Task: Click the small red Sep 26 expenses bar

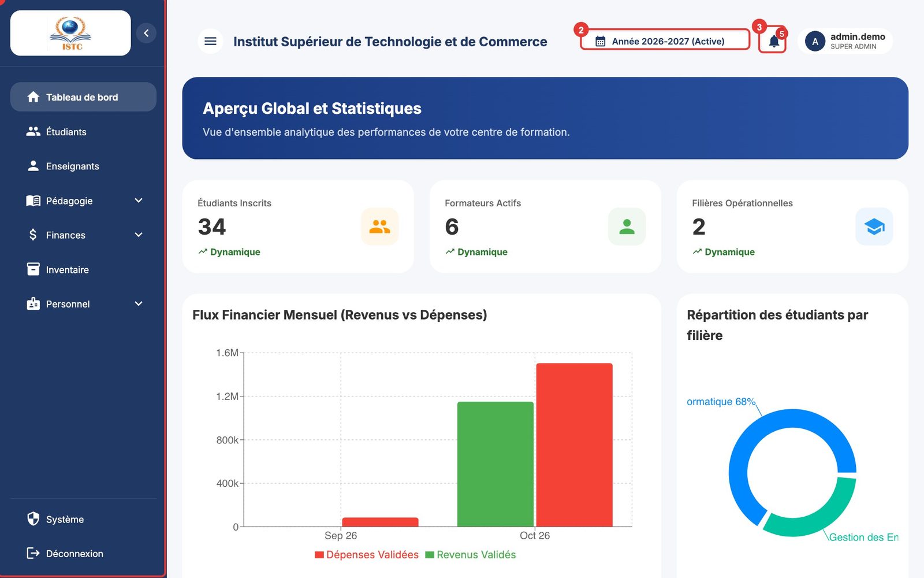Action: pos(380,522)
